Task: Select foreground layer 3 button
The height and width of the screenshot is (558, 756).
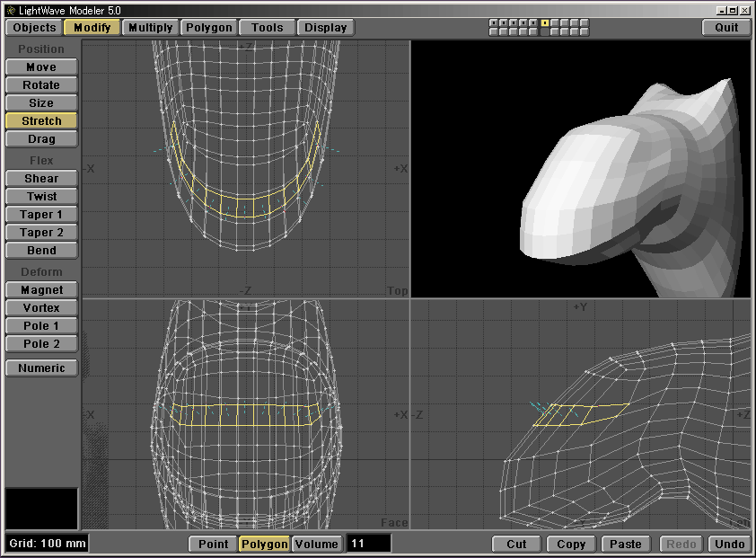Action: click(x=514, y=22)
